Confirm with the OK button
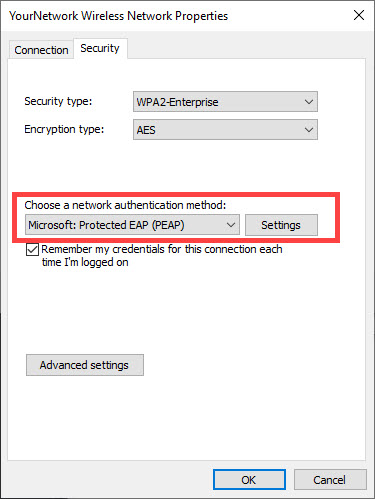The image size is (375, 499). click(249, 480)
